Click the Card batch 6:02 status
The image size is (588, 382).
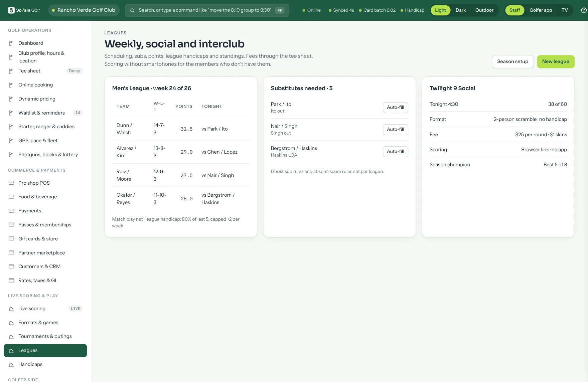click(x=377, y=10)
